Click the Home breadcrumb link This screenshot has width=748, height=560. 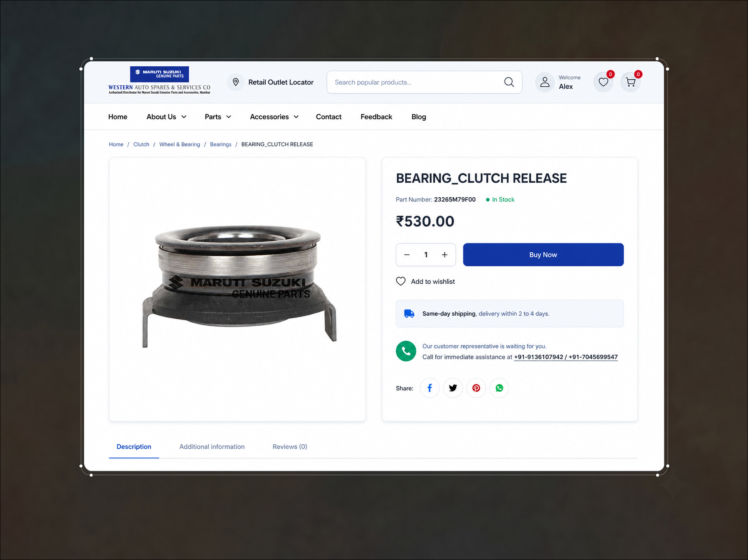coord(116,144)
